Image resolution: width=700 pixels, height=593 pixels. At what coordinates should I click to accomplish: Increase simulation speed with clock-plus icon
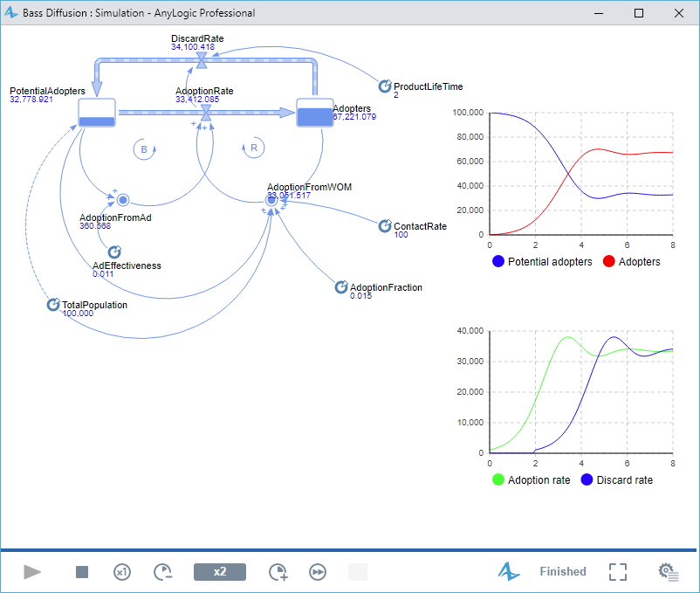(278, 571)
